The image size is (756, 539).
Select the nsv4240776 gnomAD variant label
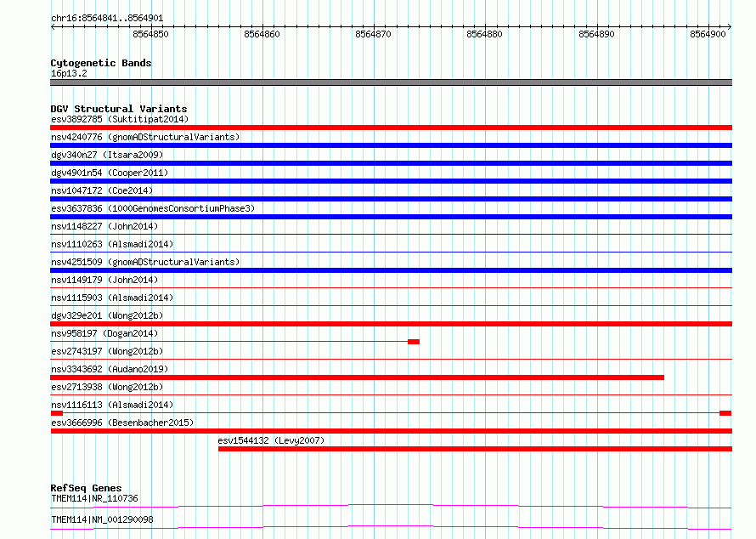(145, 137)
